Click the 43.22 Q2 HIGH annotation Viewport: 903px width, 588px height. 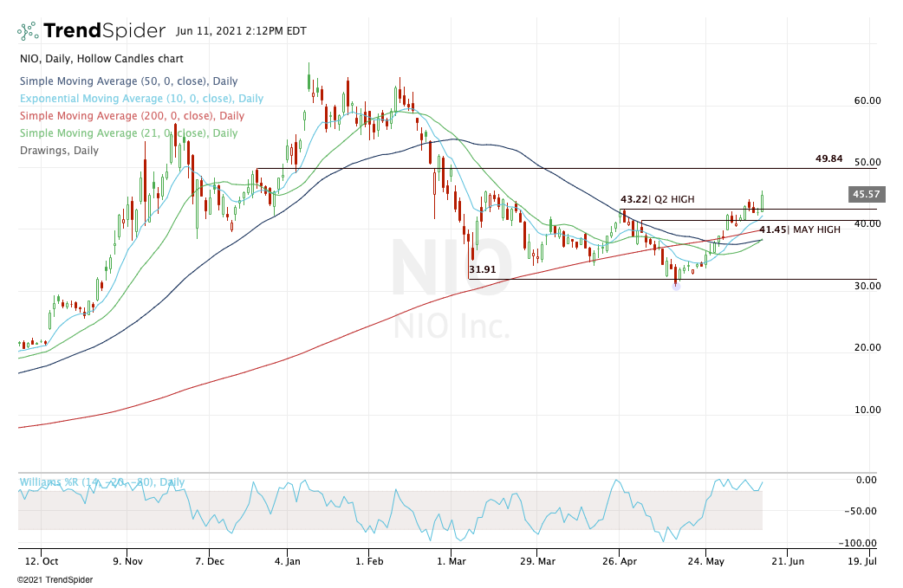[657, 200]
